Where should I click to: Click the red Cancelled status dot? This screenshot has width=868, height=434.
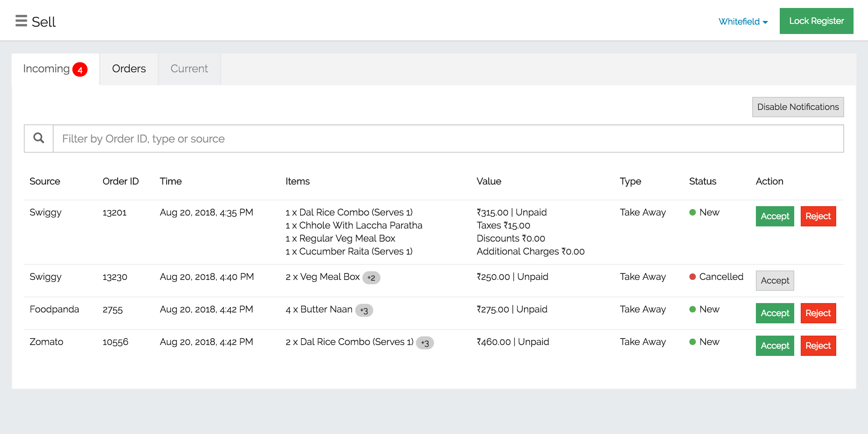pyautogui.click(x=693, y=277)
